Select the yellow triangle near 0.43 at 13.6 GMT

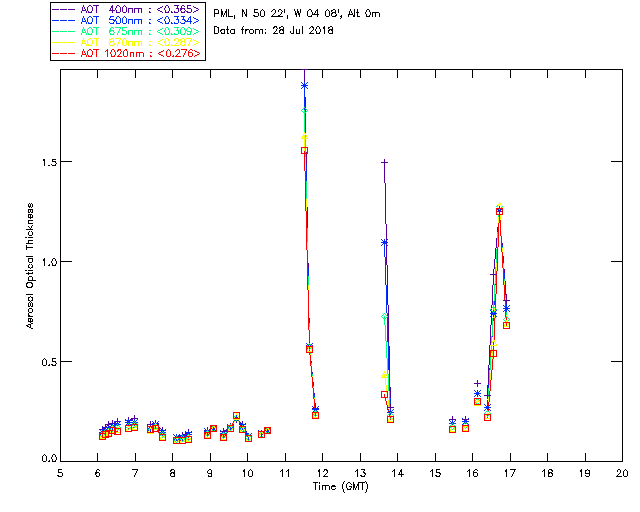pos(384,375)
